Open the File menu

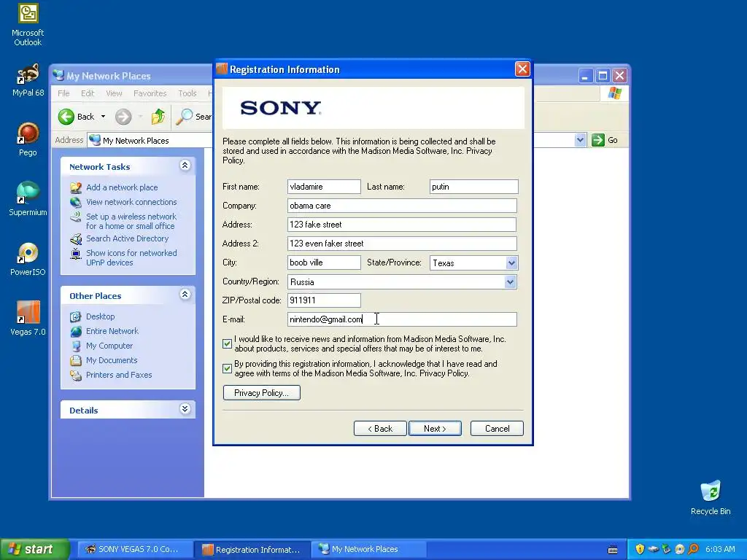pyautogui.click(x=63, y=93)
